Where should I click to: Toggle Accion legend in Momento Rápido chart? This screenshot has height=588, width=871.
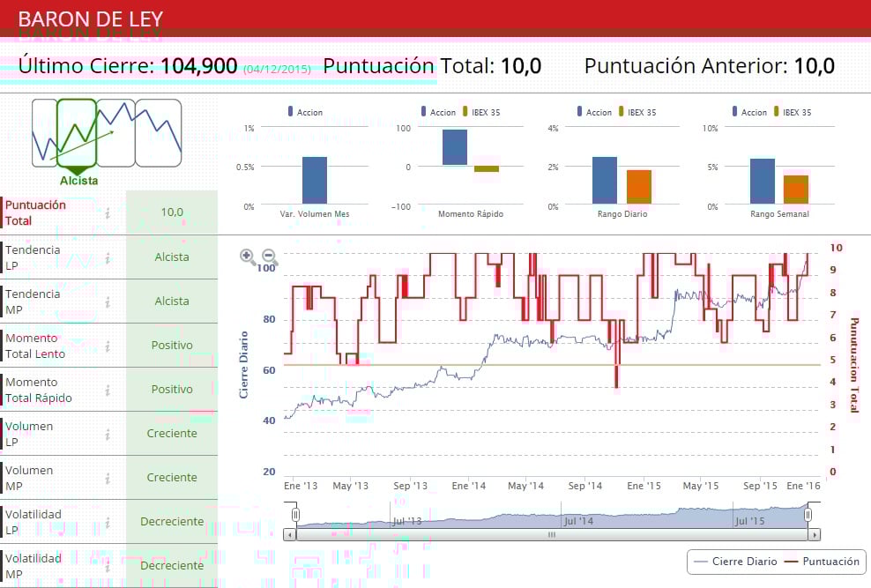[x=438, y=112]
